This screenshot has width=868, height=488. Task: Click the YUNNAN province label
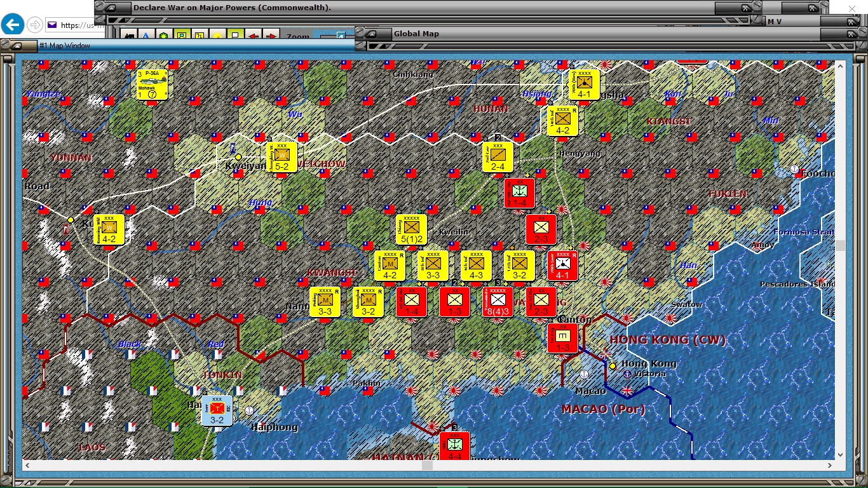71,158
